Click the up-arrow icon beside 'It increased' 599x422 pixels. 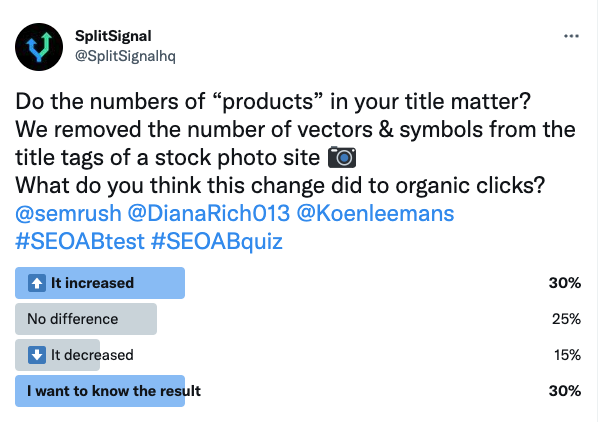(37, 283)
